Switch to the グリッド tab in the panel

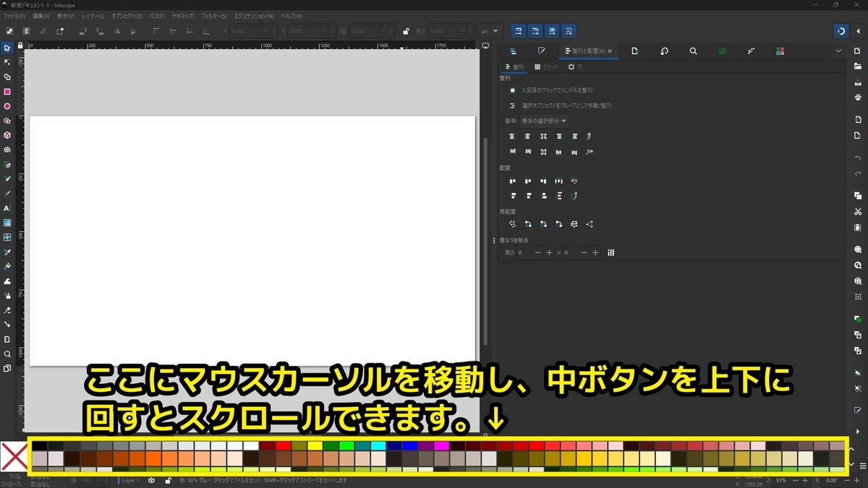pos(548,66)
